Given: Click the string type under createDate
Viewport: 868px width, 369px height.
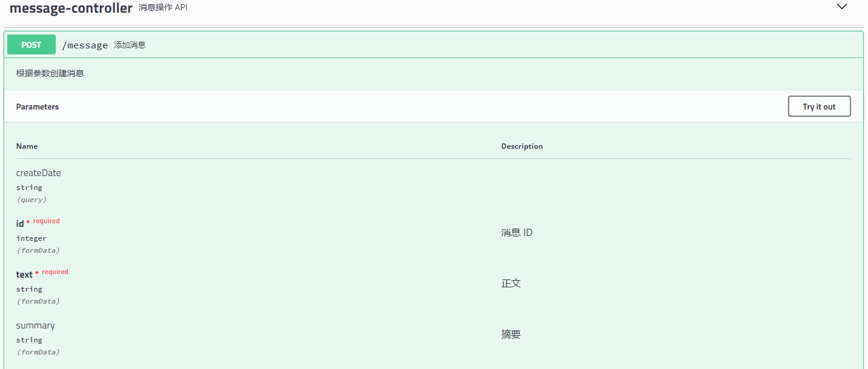Looking at the screenshot, I should pos(29,188).
